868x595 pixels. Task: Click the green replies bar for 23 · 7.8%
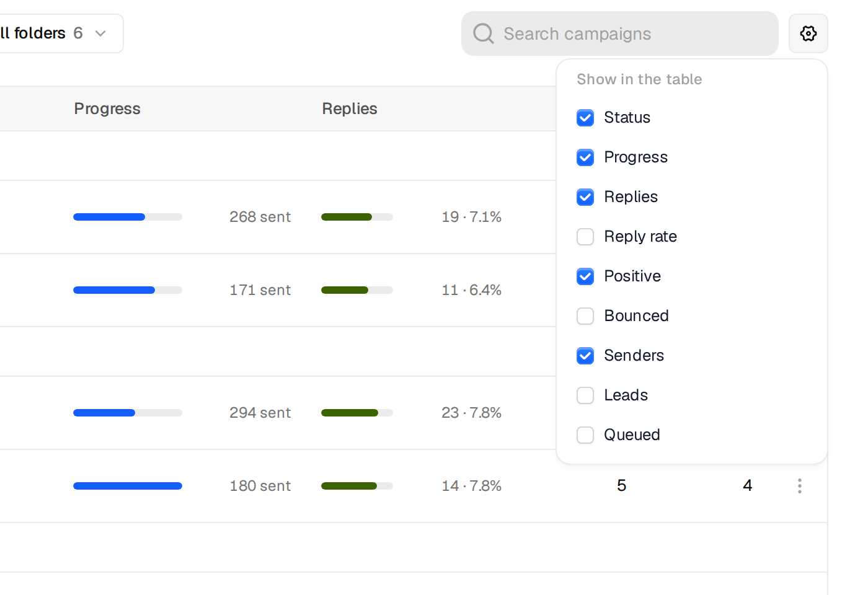[x=357, y=413]
